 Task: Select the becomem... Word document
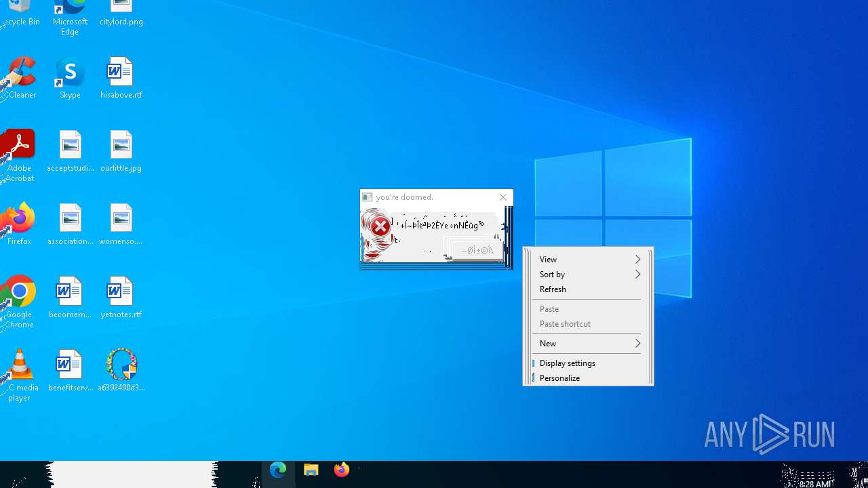pyautogui.click(x=70, y=298)
